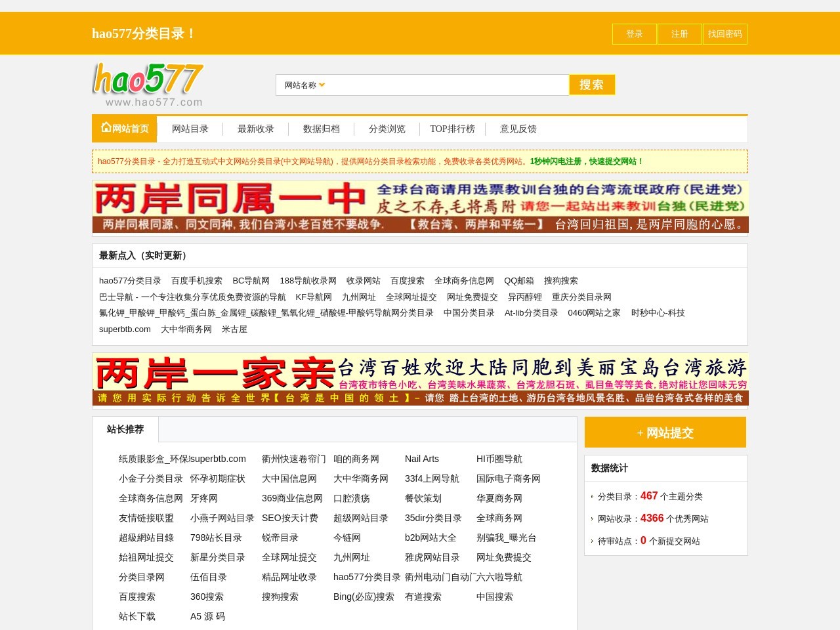Image resolution: width=840 pixels, height=630 pixels.
Task: Open the 网站名称 search type dropdown
Action: point(304,85)
